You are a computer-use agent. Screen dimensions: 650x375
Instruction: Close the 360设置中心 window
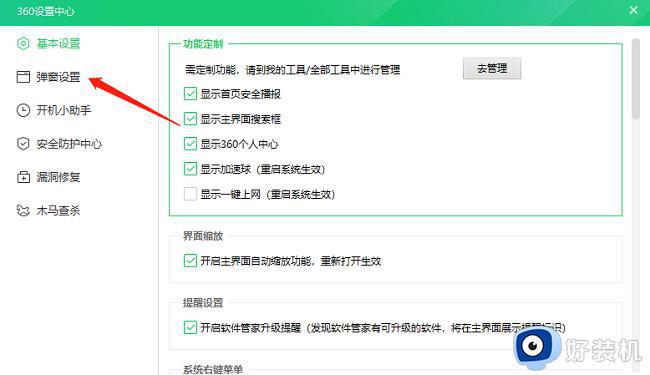click(633, 10)
